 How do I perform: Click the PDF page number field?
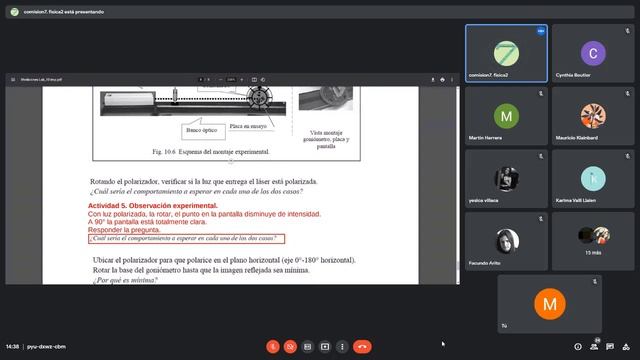coord(201,80)
